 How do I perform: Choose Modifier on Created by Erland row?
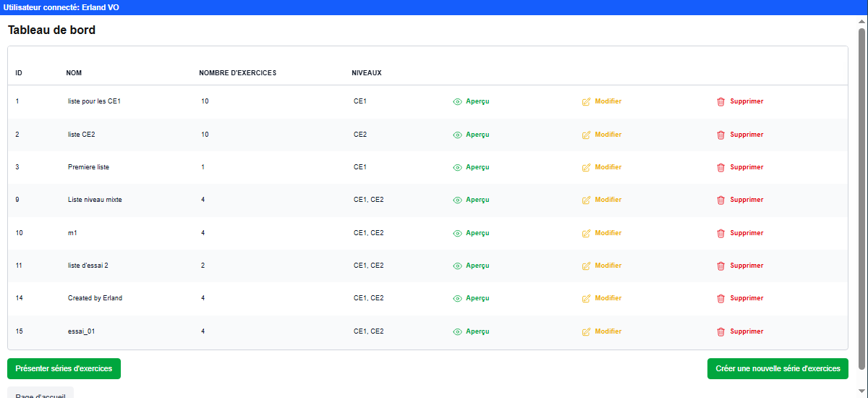(608, 298)
